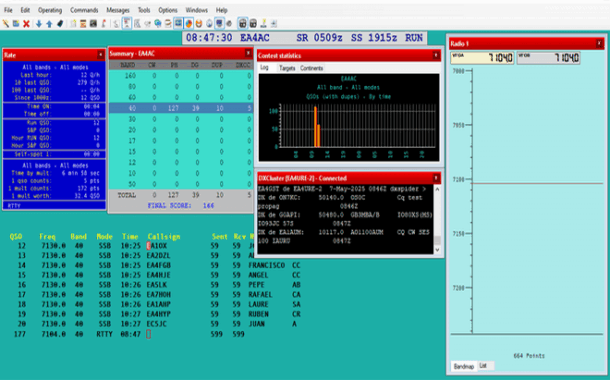Click callsign EA5LK in the log
Screen dimensions: 610x380
pos(156,285)
